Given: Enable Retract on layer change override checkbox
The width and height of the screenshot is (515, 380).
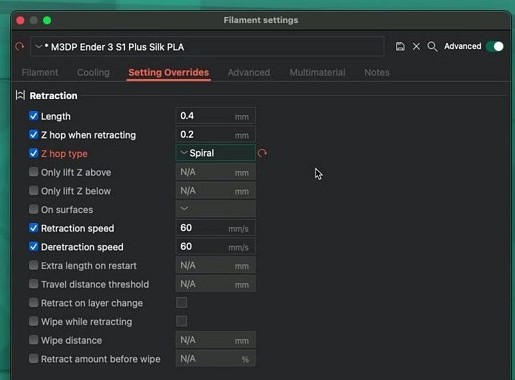Looking at the screenshot, I should [33, 302].
